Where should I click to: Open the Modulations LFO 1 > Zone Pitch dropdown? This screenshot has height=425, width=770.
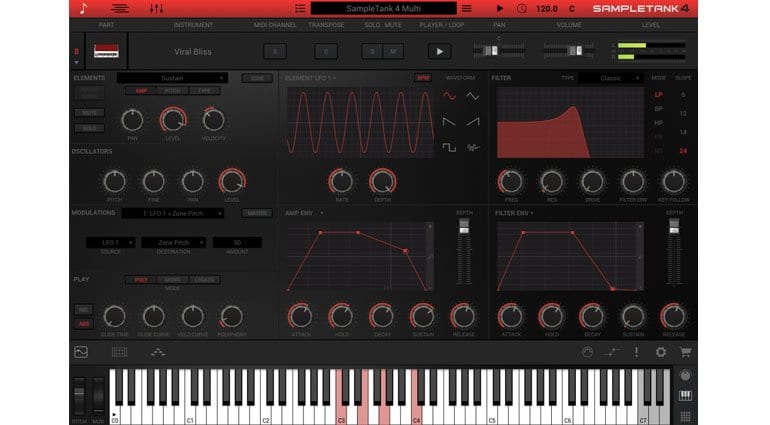[173, 213]
